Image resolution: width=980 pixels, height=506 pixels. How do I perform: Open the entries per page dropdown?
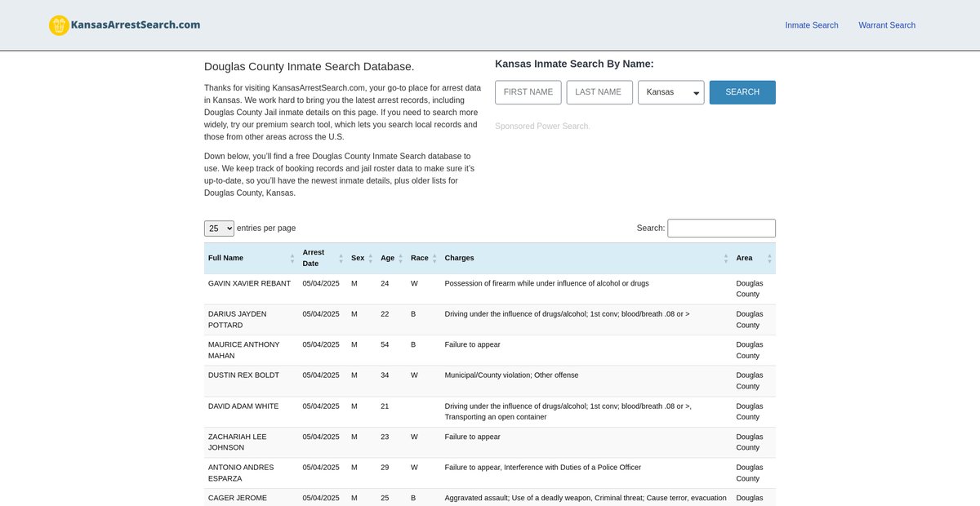219,229
